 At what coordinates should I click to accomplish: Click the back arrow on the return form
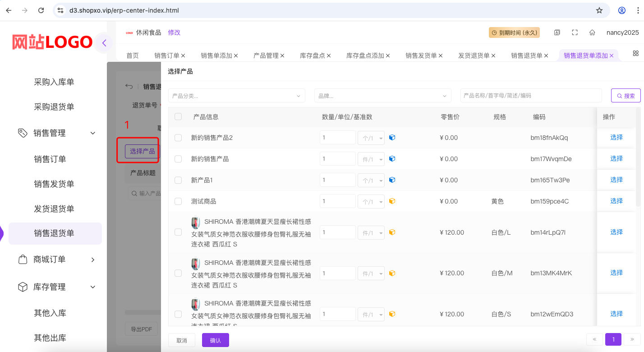click(129, 87)
